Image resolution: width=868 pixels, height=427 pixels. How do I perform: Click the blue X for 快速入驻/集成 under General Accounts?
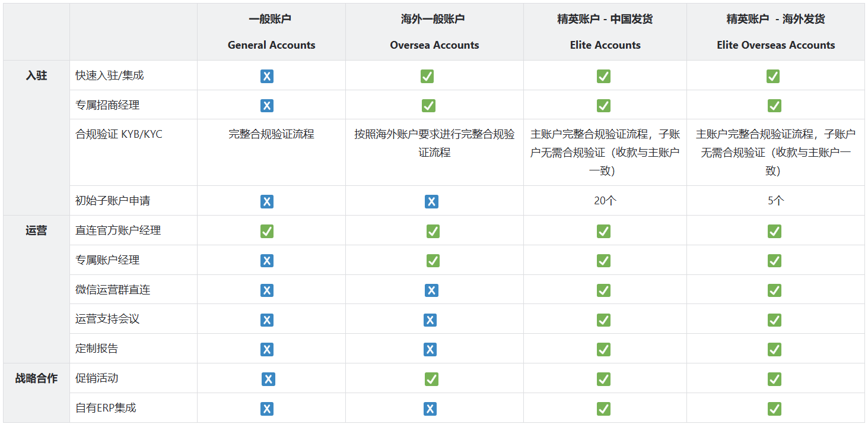[266, 76]
